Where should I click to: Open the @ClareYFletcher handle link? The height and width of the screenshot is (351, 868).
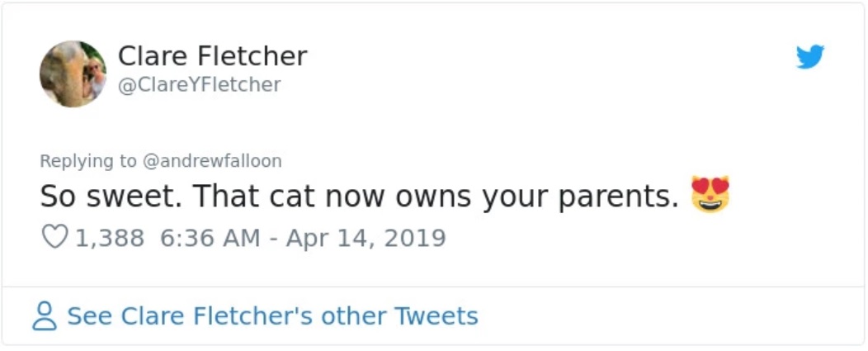tap(200, 84)
